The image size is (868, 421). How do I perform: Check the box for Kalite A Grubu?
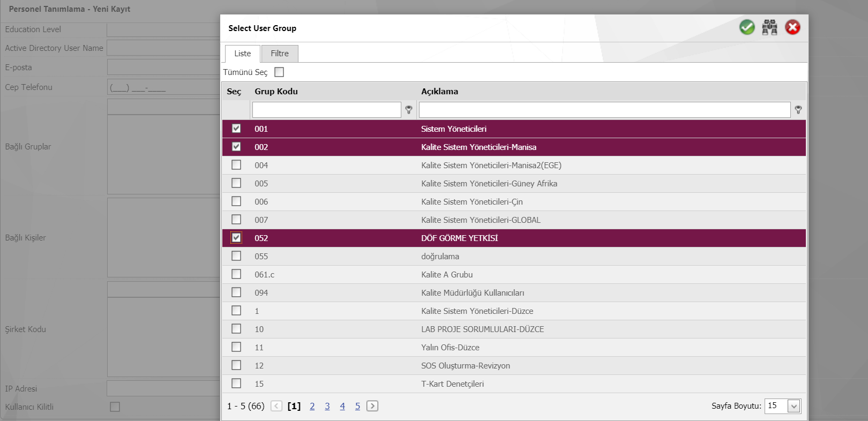coord(236,274)
